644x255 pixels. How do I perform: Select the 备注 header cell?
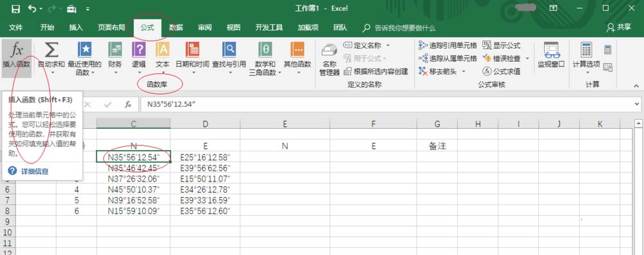click(437, 146)
